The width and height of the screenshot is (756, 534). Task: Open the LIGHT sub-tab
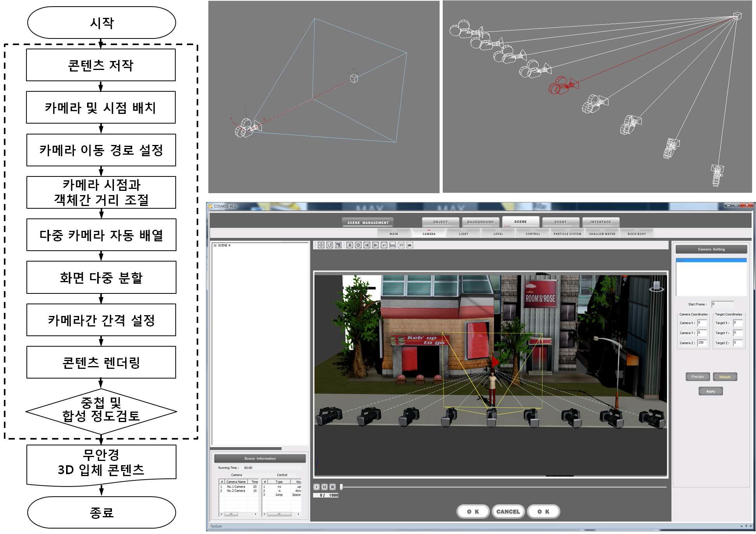[x=463, y=233]
